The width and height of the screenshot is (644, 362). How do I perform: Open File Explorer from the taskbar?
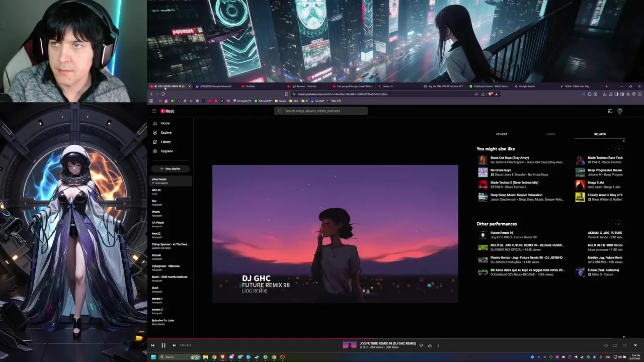(x=205, y=357)
